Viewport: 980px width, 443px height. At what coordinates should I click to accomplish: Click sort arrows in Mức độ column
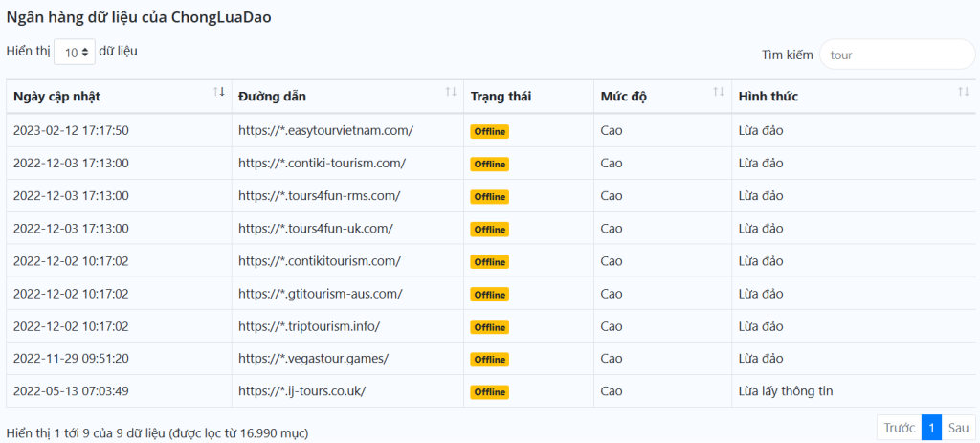coord(718,92)
